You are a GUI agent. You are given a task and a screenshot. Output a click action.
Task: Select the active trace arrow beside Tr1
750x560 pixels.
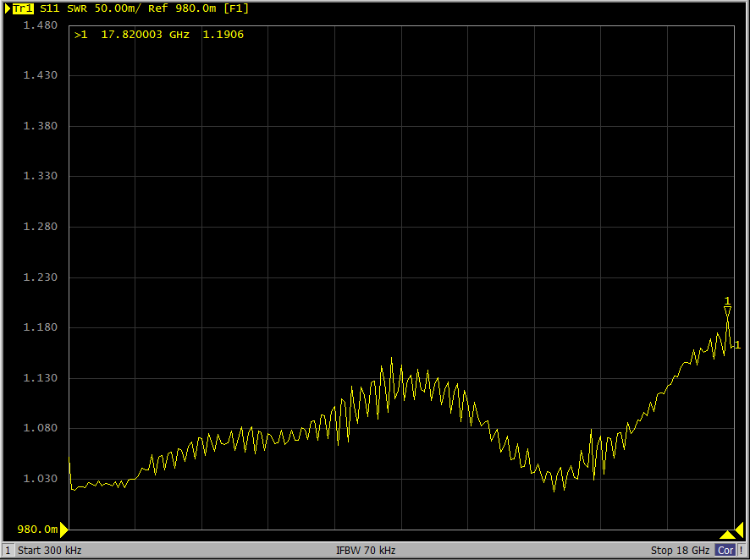(7, 8)
